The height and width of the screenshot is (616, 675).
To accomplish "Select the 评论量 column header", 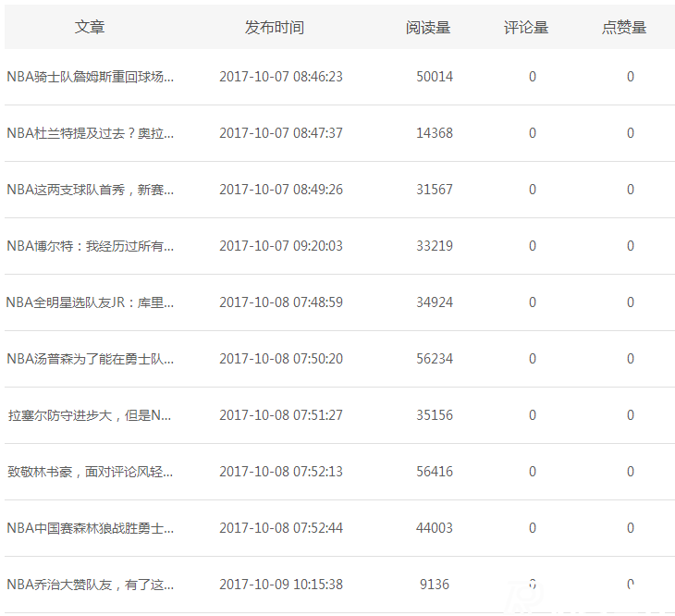I will (526, 28).
